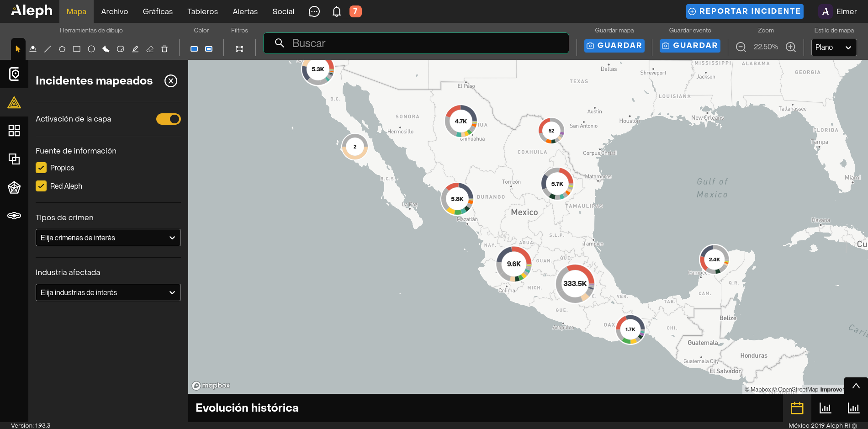
Task: Uncheck the Propios checkbox
Action: [41, 168]
